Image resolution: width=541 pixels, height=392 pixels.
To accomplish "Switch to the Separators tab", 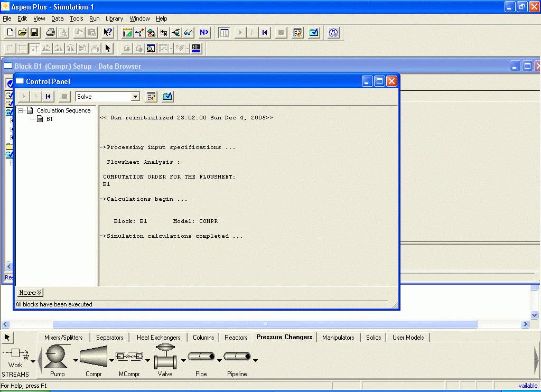I will coord(110,338).
